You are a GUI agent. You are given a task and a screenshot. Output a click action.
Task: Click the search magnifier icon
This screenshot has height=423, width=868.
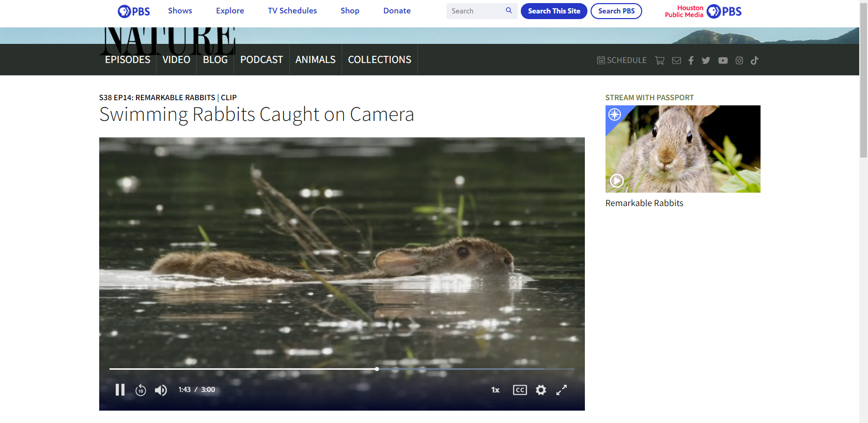[x=509, y=11]
